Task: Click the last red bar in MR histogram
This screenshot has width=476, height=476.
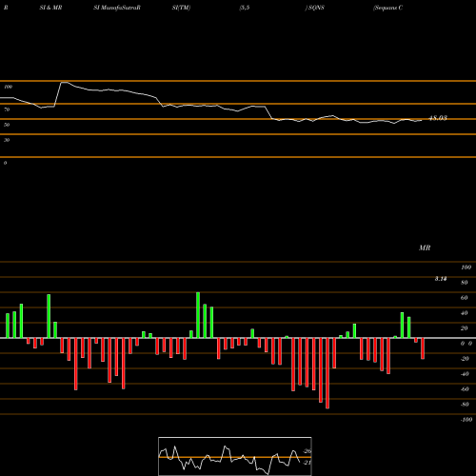Action: 423,348
